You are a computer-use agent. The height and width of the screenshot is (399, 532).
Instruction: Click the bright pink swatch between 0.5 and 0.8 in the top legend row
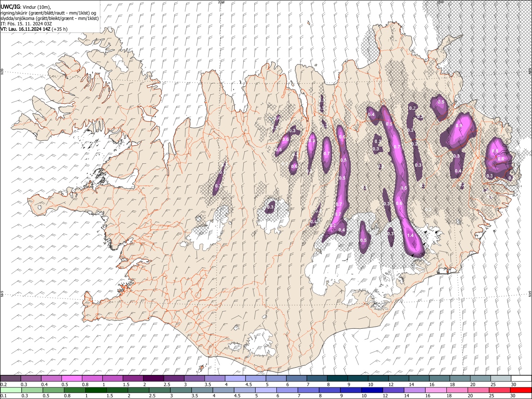click(71, 378)
